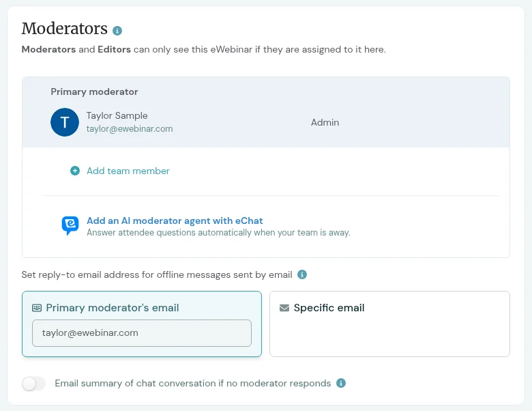Click the Primary moderator heading

(x=94, y=91)
